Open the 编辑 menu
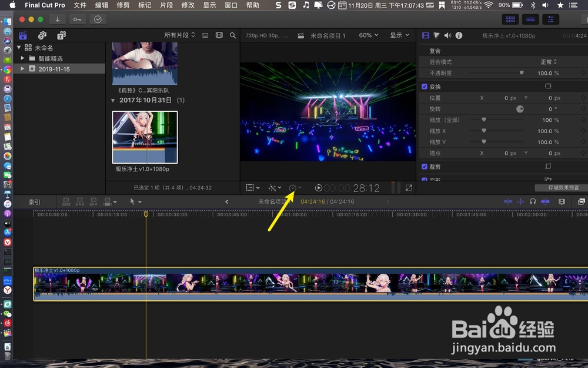This screenshot has width=588, height=368. 101,5
